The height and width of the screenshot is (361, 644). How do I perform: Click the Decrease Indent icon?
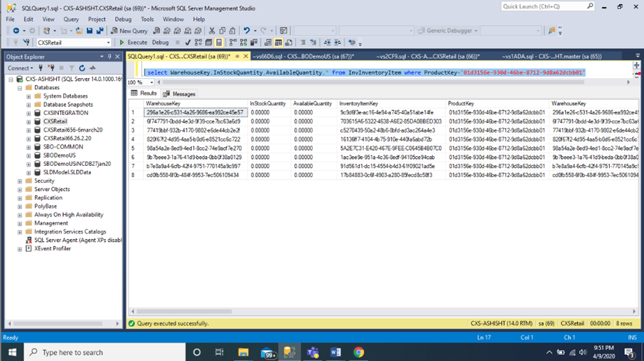(327, 42)
